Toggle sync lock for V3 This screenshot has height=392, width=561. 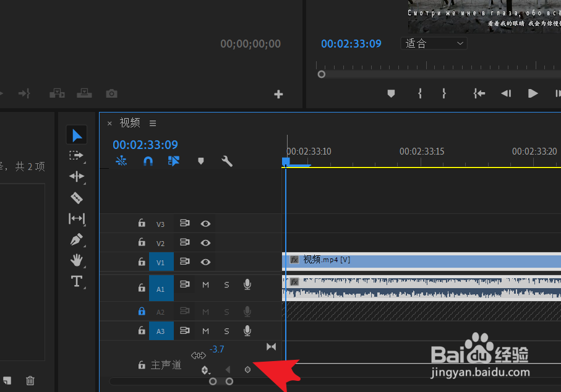coord(184,223)
